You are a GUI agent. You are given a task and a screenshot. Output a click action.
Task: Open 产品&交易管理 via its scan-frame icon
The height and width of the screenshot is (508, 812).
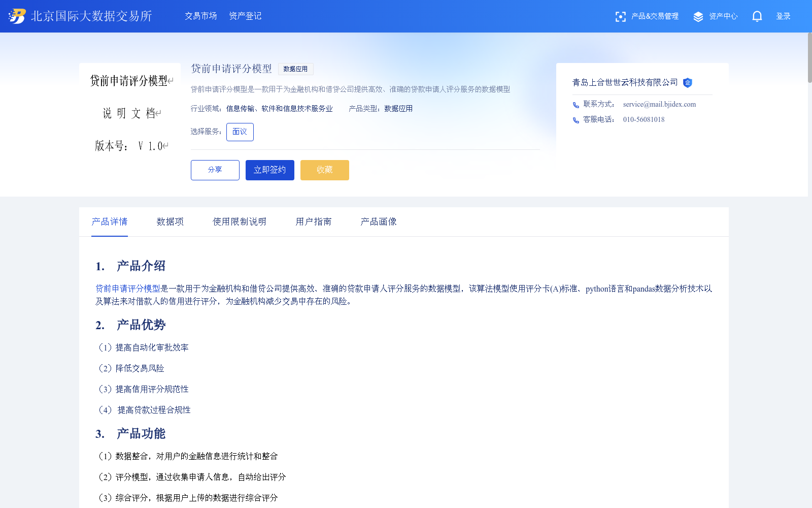point(620,16)
